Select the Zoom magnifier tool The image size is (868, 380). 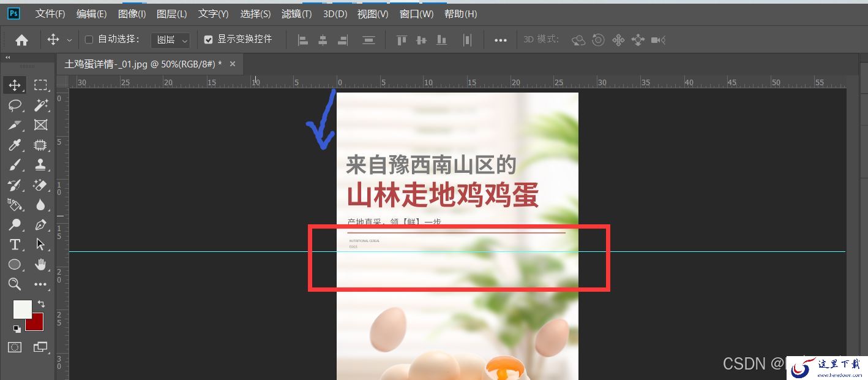(15, 284)
